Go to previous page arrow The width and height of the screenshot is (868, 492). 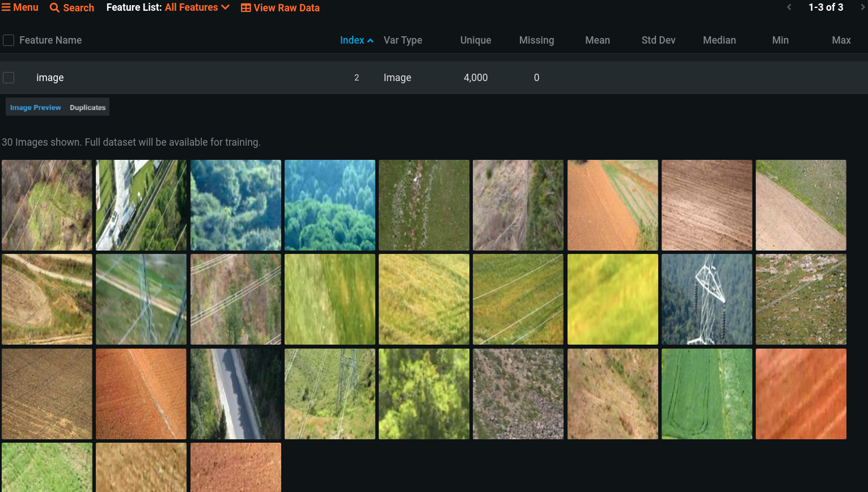tap(789, 7)
